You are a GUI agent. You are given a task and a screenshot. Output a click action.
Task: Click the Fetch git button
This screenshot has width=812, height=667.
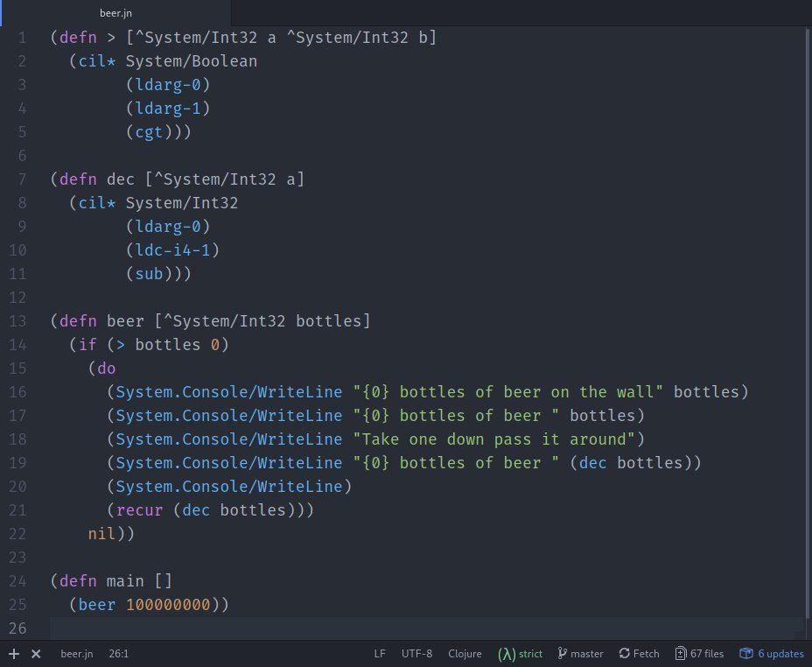tap(639, 654)
